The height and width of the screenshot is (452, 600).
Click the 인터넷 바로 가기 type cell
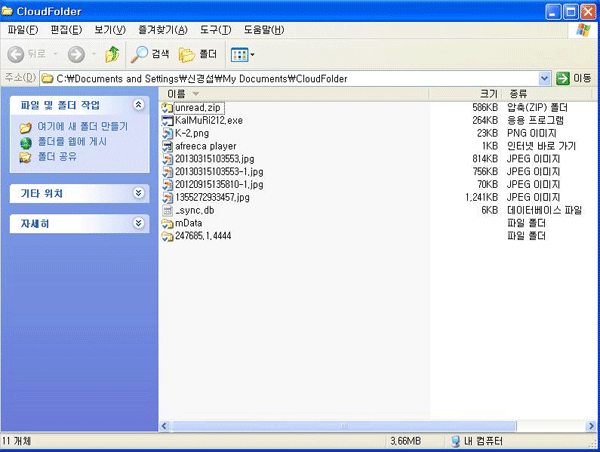(541, 146)
